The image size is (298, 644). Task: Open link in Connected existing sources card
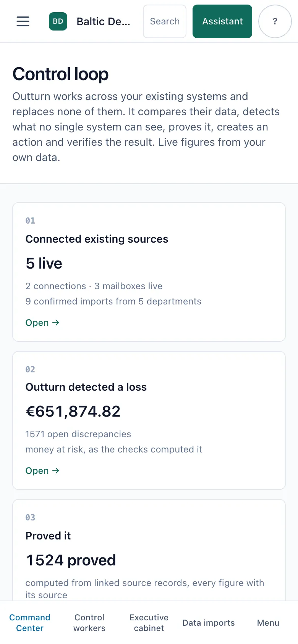coord(42,323)
